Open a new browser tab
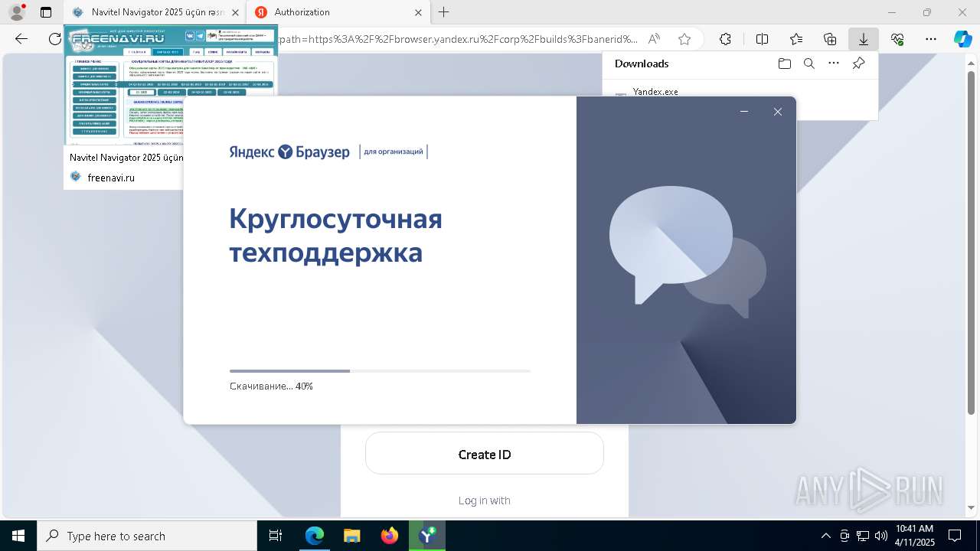Screen dimensions: 980x551 (x=444, y=12)
